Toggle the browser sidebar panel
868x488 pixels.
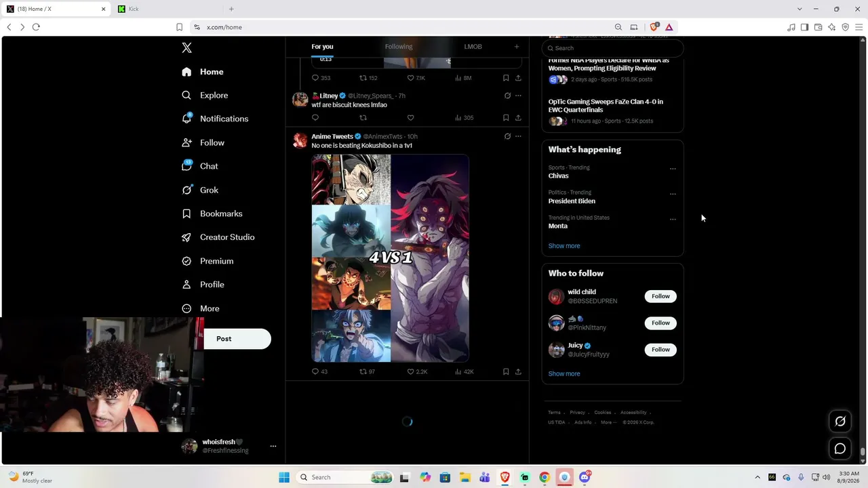[x=805, y=27]
